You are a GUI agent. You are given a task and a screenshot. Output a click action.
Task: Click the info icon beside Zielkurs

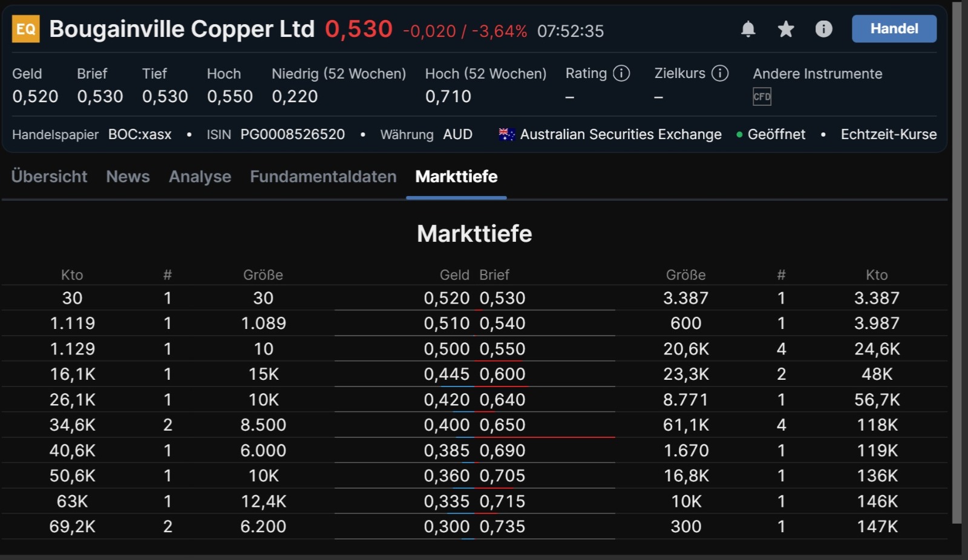[721, 73]
